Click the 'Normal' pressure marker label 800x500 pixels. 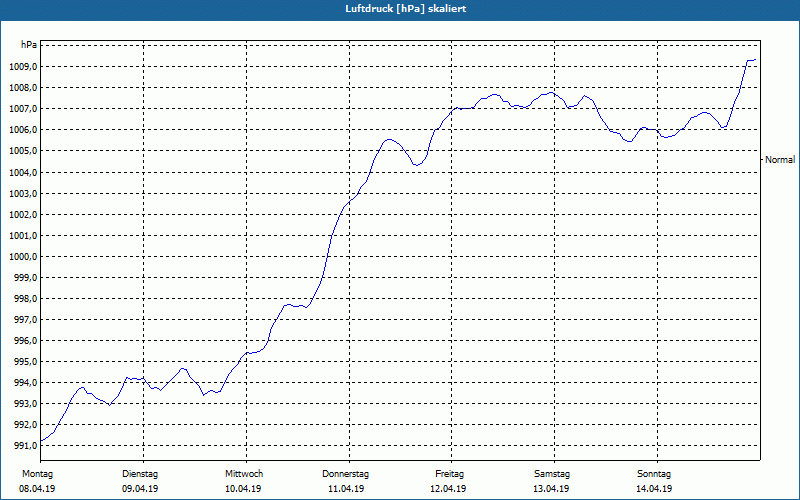tap(780, 160)
